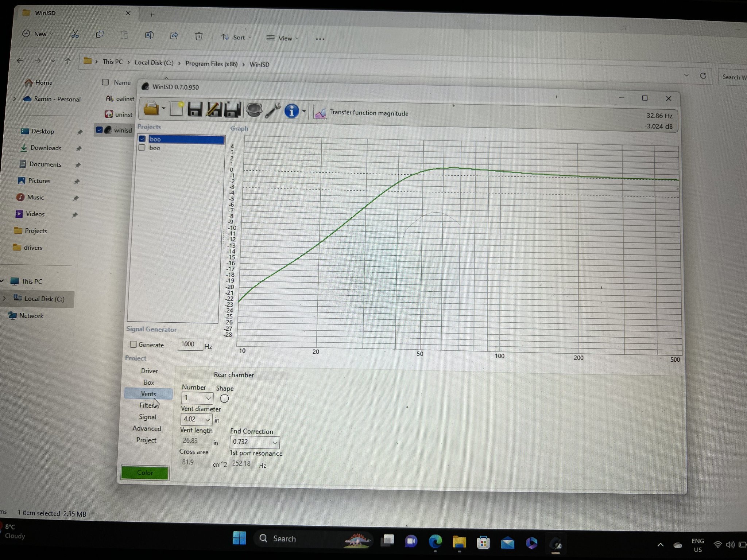Expand Ramin - Personal tree node
The height and width of the screenshot is (560, 747).
point(14,98)
